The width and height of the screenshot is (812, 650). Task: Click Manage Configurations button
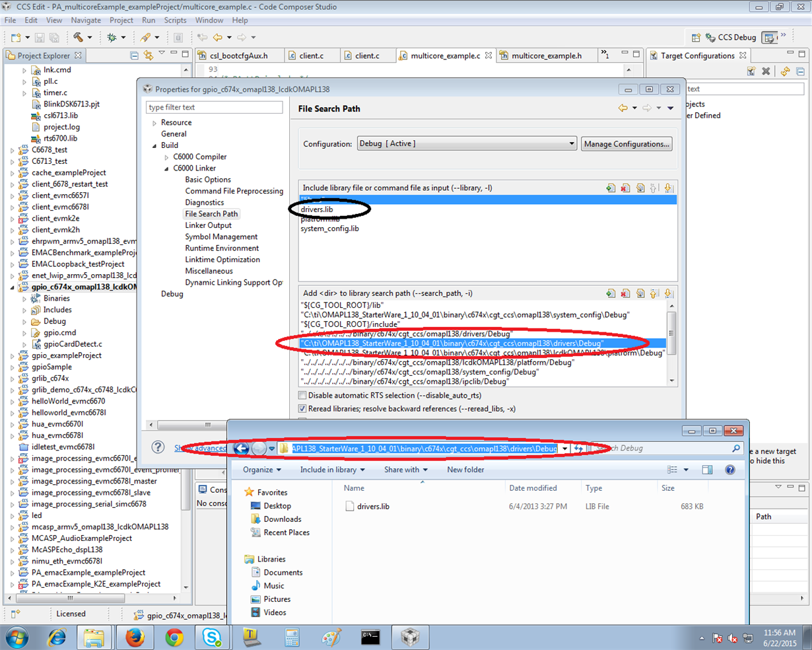click(626, 143)
